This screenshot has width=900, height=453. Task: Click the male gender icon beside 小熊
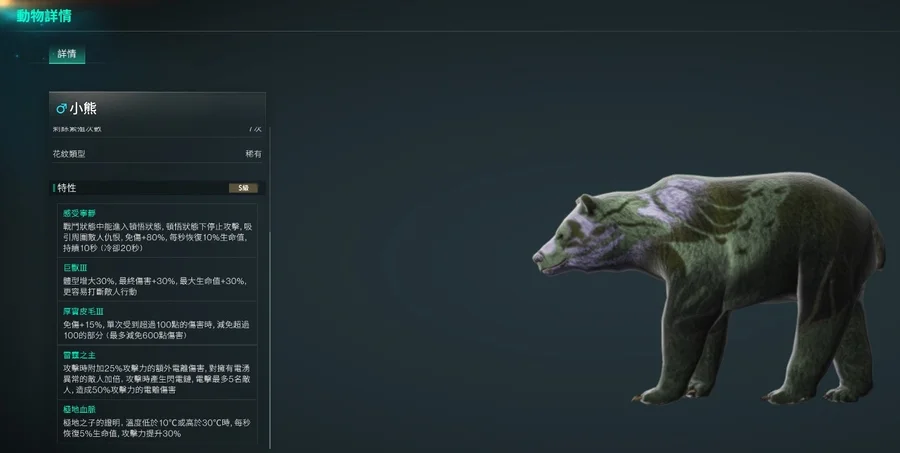click(61, 109)
